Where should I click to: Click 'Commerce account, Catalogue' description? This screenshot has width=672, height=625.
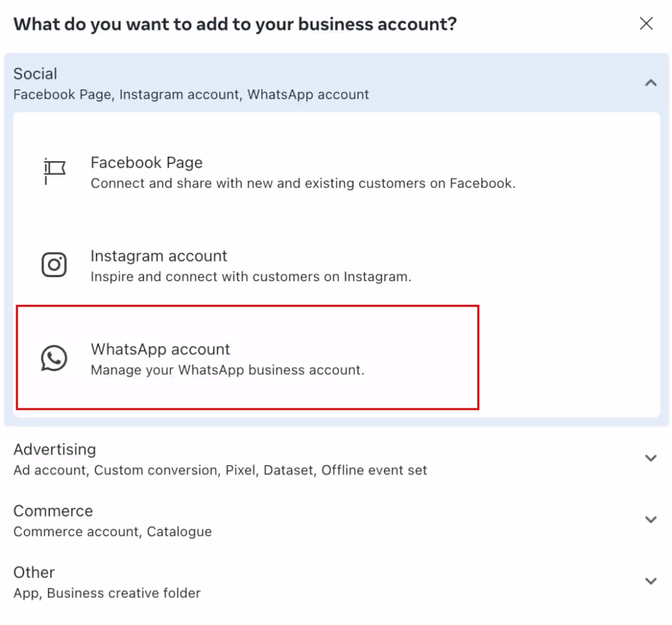click(x=113, y=532)
